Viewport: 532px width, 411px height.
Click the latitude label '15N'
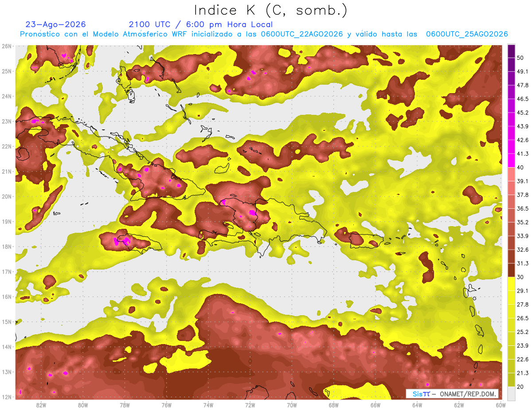point(7,322)
